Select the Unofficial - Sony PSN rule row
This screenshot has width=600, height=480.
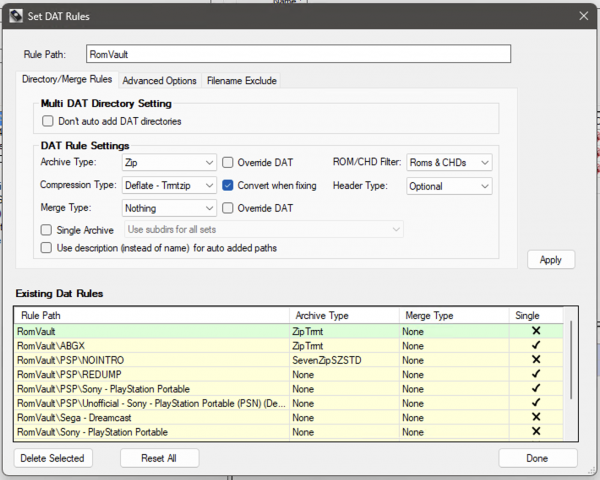click(289, 403)
